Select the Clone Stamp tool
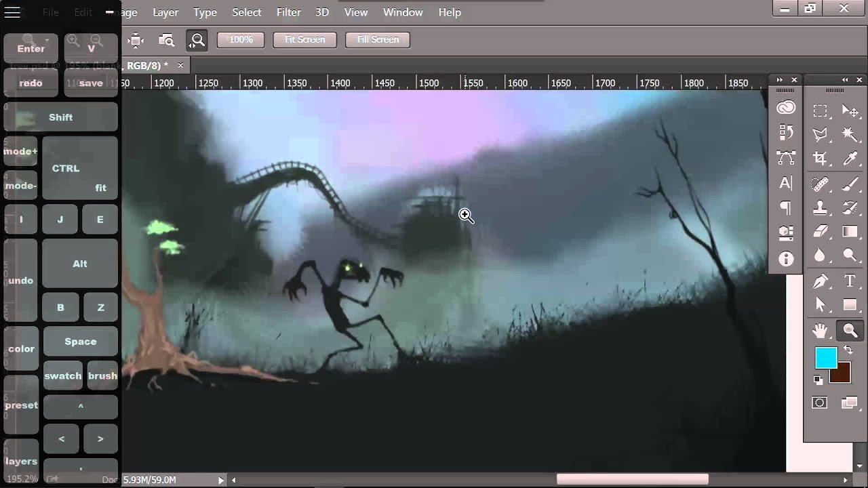The height and width of the screenshot is (488, 868). click(x=820, y=207)
